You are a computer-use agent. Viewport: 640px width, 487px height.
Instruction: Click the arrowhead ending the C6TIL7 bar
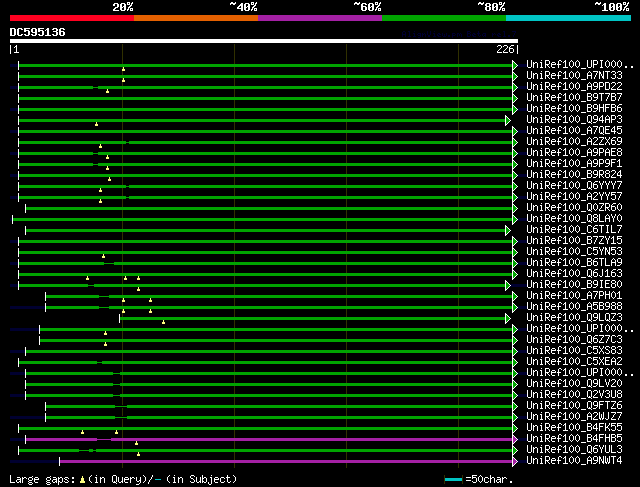(x=508, y=231)
